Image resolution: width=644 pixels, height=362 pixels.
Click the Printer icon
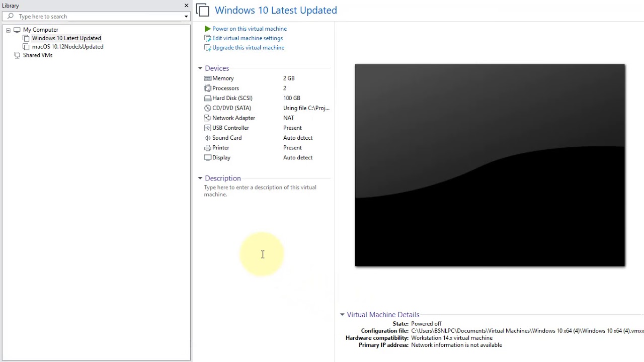(207, 148)
